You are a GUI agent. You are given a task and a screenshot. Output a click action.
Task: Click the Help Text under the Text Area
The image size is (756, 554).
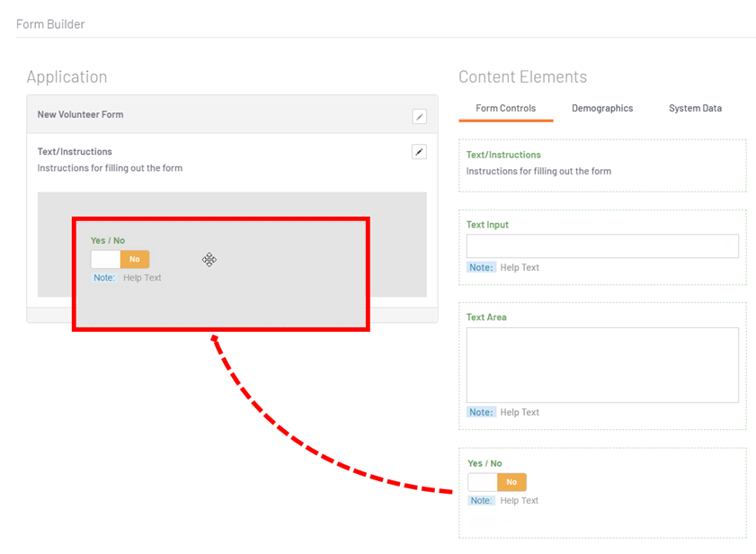point(520,412)
